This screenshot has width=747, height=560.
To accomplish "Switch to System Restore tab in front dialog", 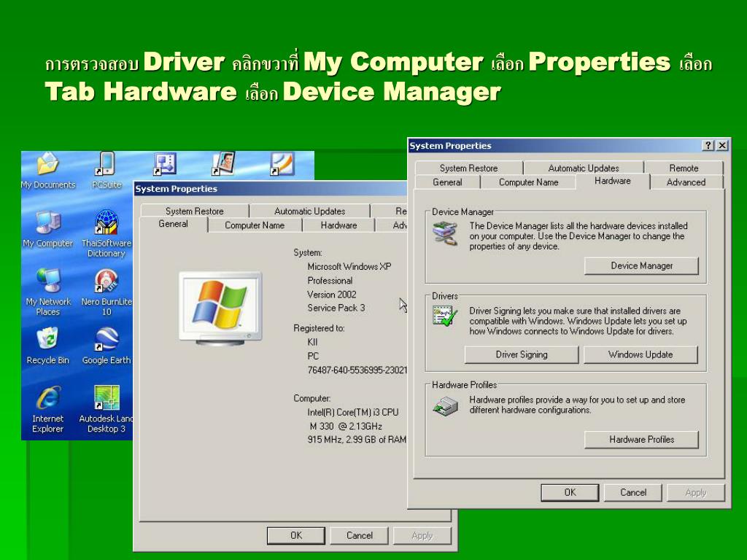I will (x=468, y=168).
